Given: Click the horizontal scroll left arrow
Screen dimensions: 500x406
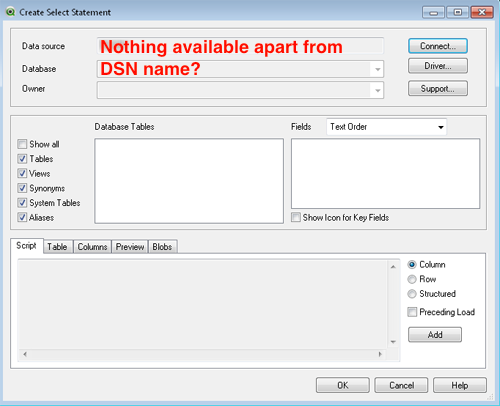Looking at the screenshot, I should pyautogui.click(x=25, y=354).
